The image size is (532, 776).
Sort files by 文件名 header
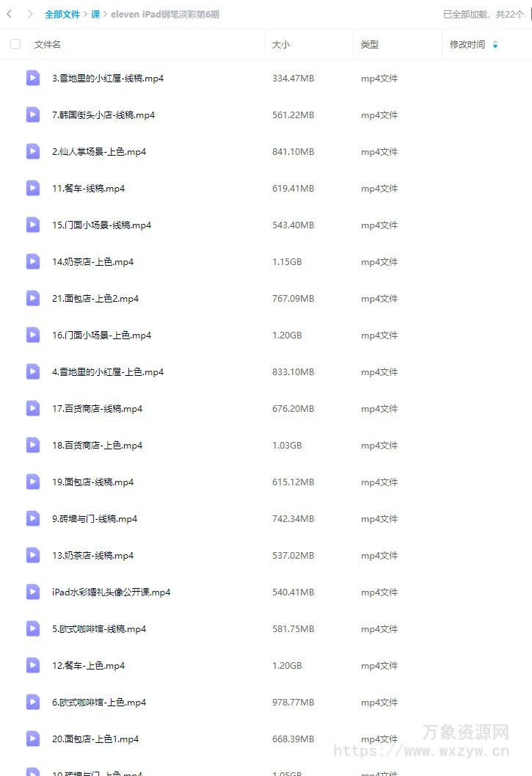(48, 45)
